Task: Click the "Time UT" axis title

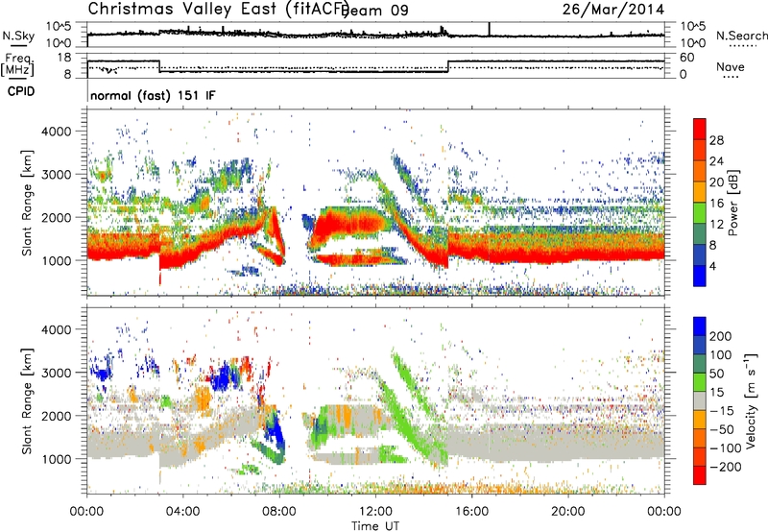Action: [x=375, y=525]
